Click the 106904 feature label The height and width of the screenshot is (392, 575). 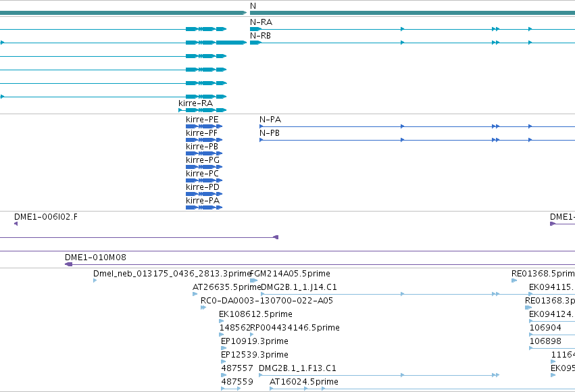[545, 328]
